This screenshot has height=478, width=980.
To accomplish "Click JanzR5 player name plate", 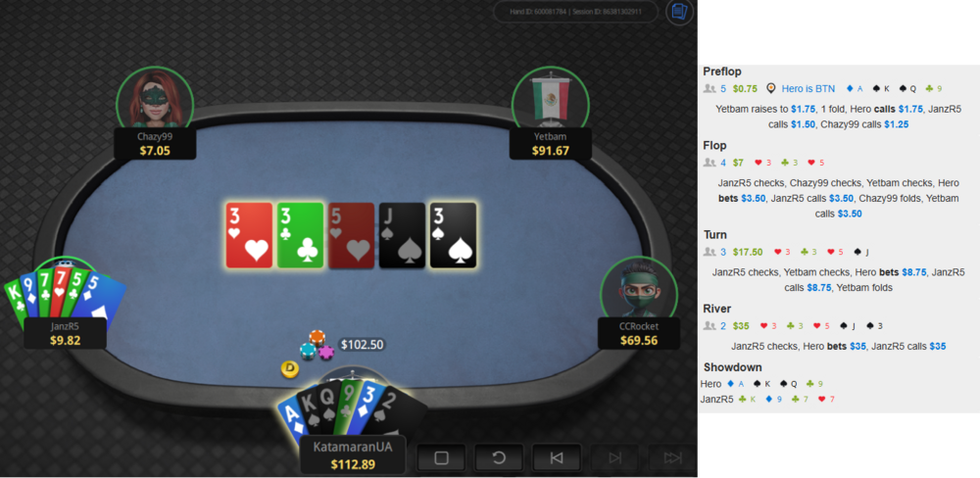I will click(65, 333).
